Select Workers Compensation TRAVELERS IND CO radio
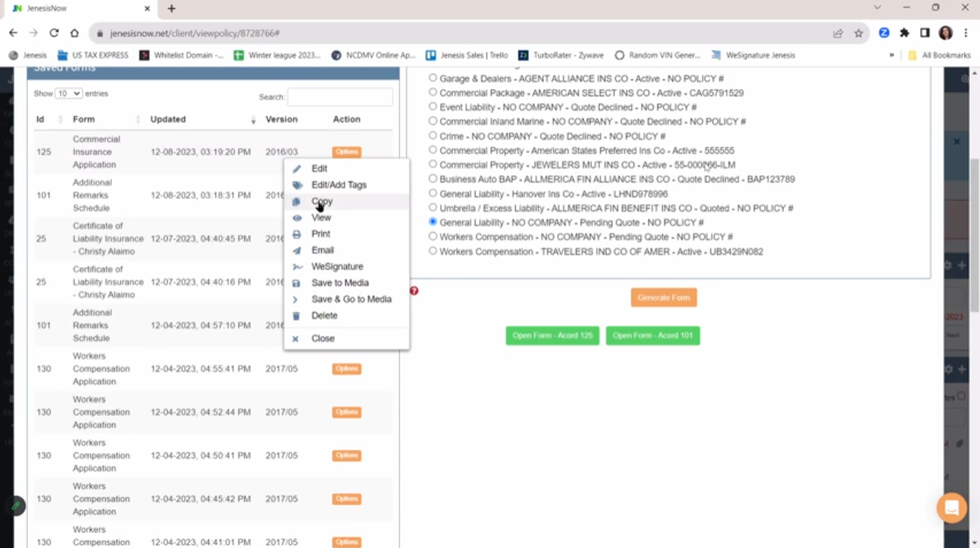Image resolution: width=980 pixels, height=548 pixels. click(433, 251)
